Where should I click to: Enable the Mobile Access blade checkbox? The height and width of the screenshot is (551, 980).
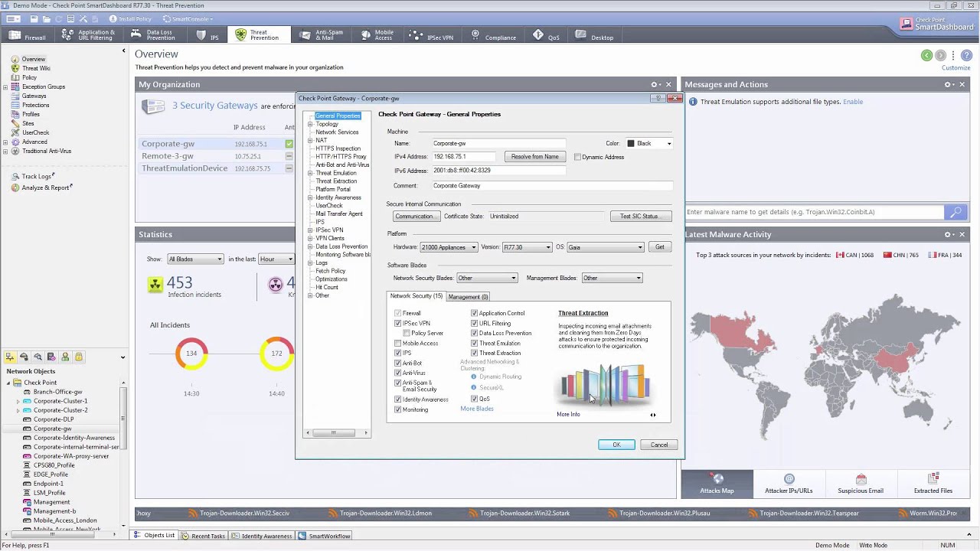tap(398, 344)
